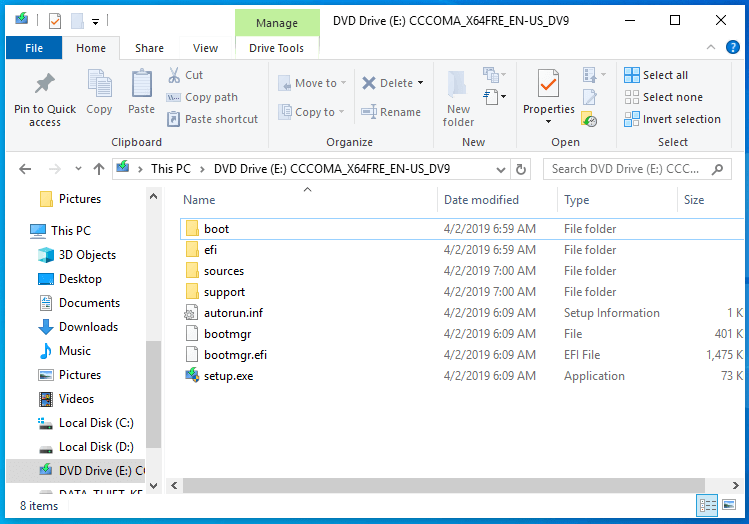The width and height of the screenshot is (749, 524).
Task: Switch to the Home tab
Action: pyautogui.click(x=91, y=48)
